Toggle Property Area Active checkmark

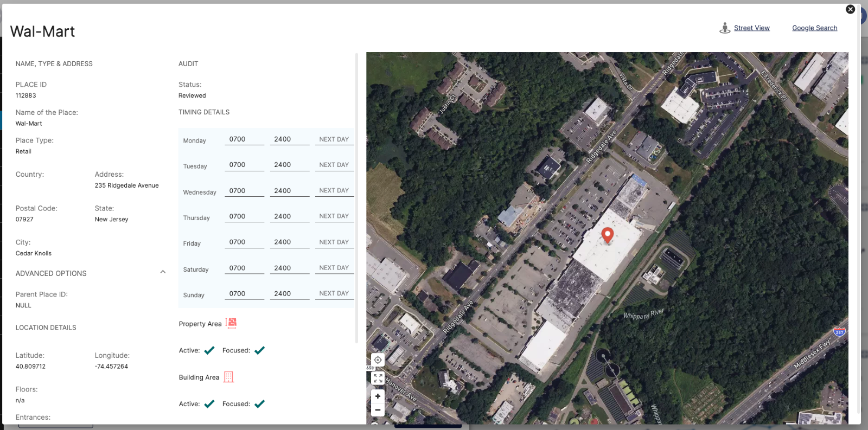pos(209,350)
